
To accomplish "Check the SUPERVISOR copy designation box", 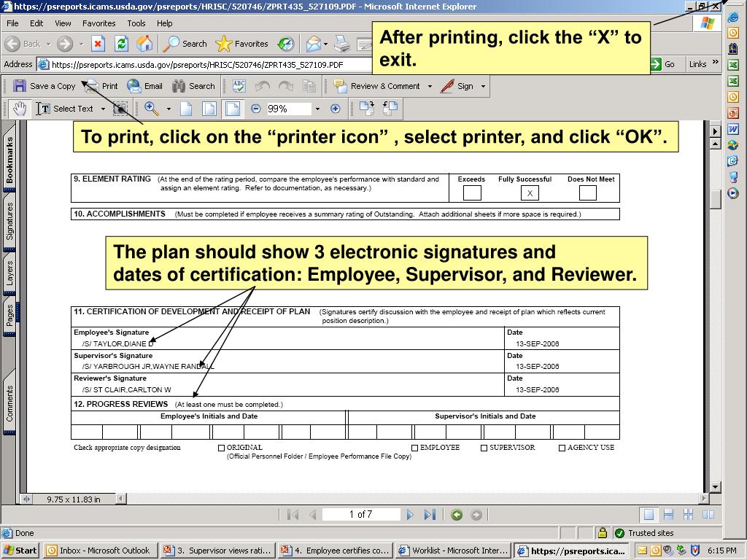I will click(x=484, y=448).
